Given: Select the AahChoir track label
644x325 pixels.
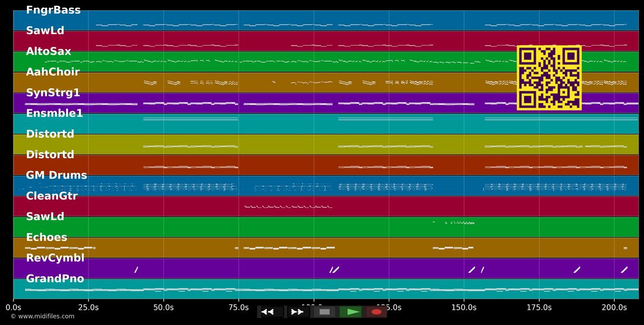Looking at the screenshot, I should pos(53,72).
